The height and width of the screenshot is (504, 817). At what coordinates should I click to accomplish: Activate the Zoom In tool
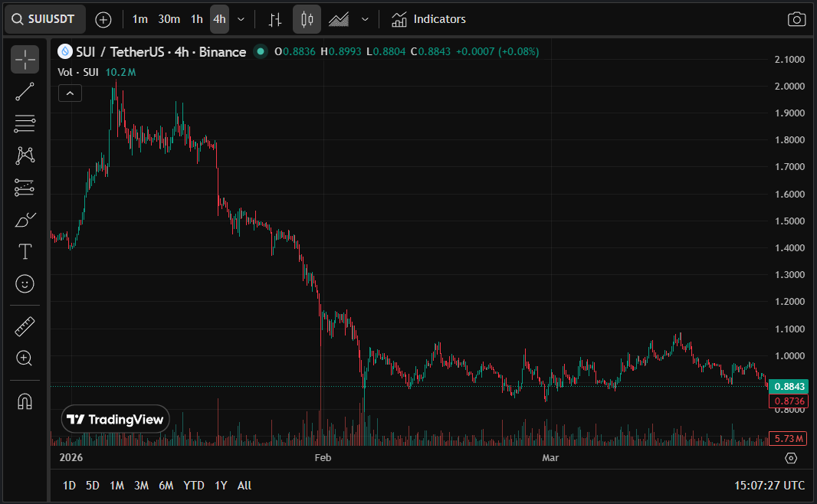click(x=25, y=358)
